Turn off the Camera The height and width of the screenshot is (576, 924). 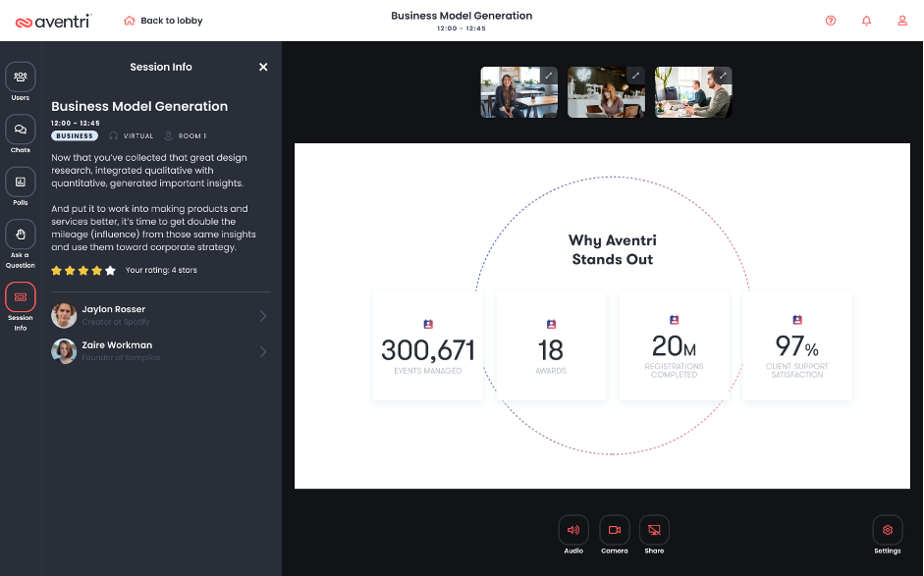point(614,530)
